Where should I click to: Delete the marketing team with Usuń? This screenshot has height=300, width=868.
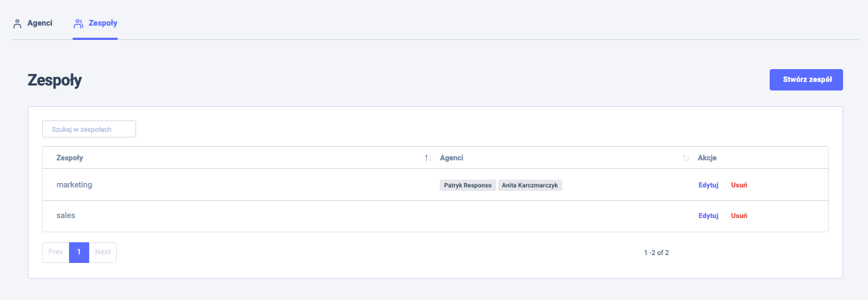coord(738,185)
